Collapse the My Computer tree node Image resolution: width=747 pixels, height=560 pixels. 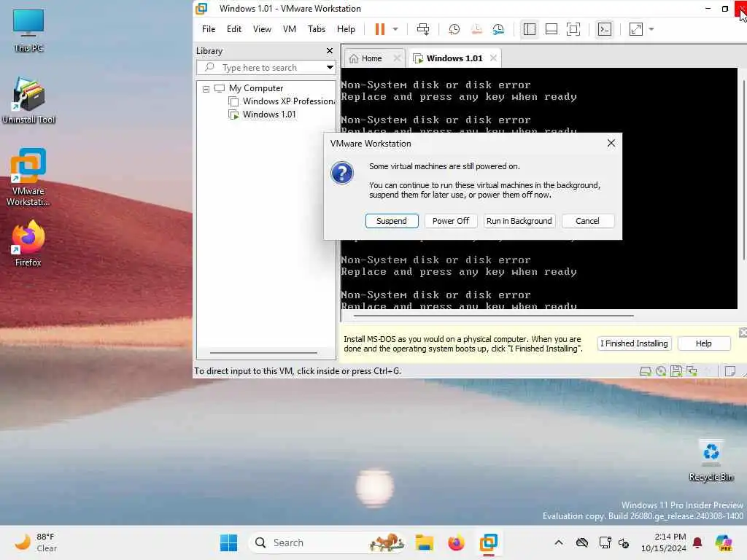point(206,89)
